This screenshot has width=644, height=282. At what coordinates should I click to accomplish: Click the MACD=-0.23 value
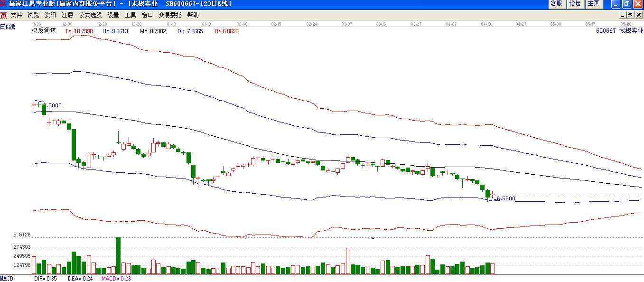[x=116, y=279]
